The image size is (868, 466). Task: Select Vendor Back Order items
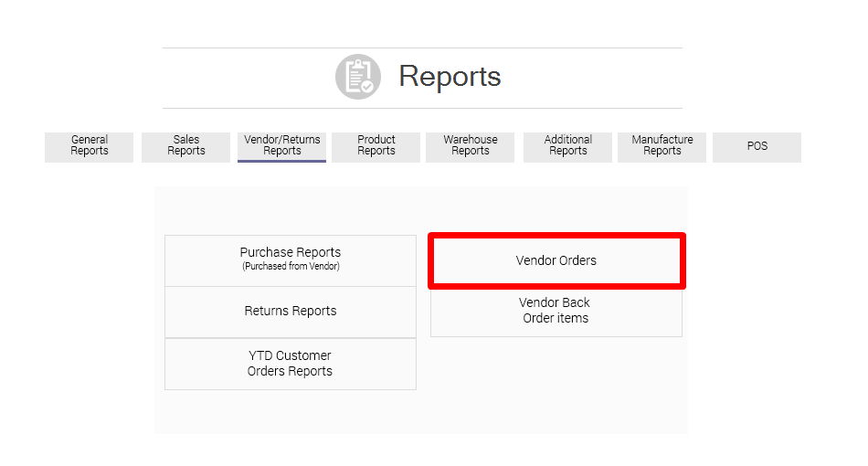click(x=556, y=311)
